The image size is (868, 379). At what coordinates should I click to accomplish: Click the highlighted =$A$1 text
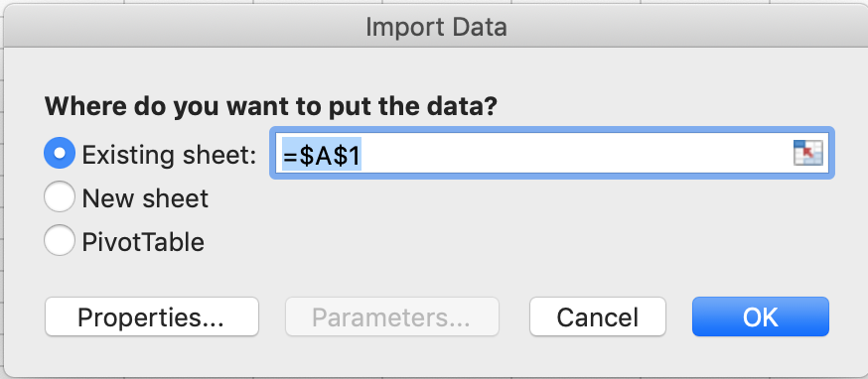tap(322, 156)
